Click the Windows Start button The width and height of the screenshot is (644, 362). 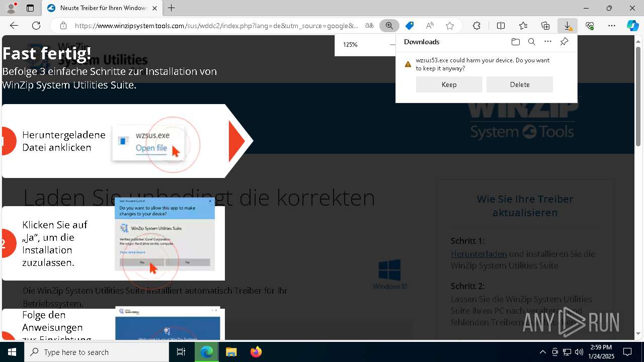pos(12,352)
